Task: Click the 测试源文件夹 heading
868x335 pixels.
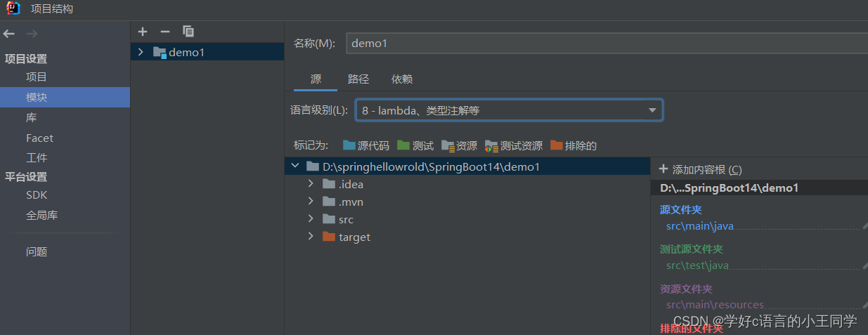Action: click(x=691, y=249)
